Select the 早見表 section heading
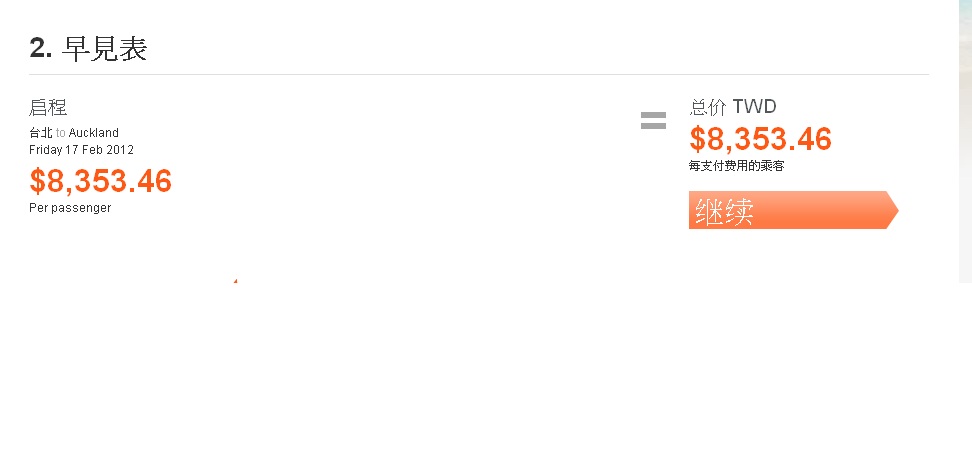This screenshot has height=460, width=972. (x=104, y=48)
